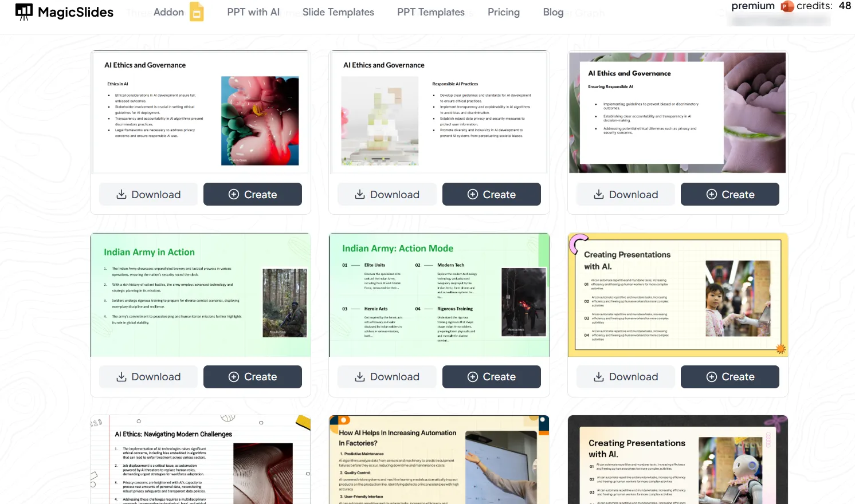Go to PPT Templates
855x504 pixels.
point(431,12)
